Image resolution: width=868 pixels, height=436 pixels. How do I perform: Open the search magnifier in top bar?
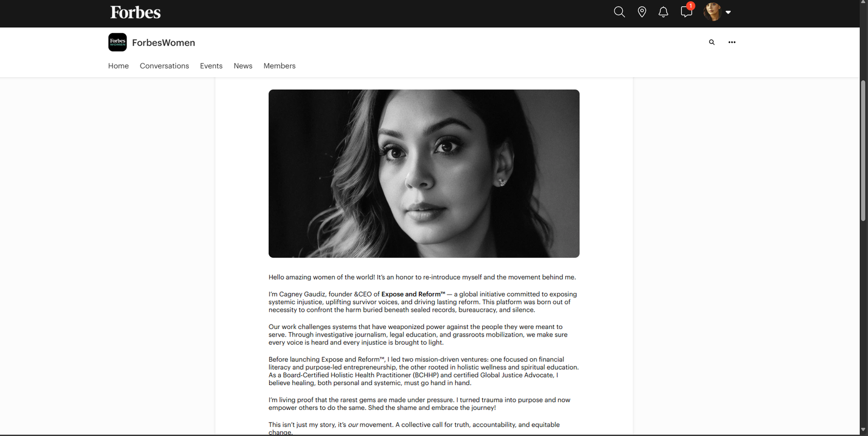pyautogui.click(x=619, y=12)
